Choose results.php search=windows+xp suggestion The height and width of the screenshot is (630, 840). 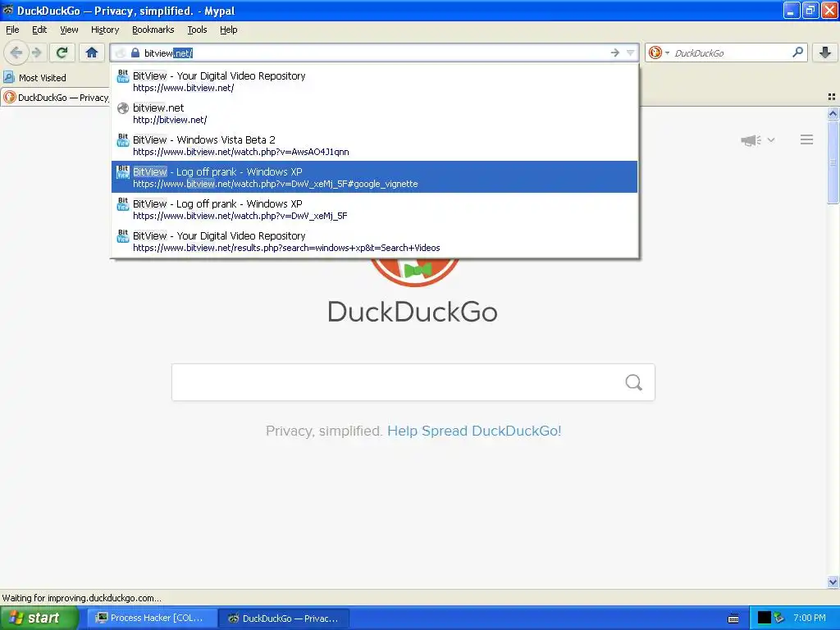(x=374, y=241)
